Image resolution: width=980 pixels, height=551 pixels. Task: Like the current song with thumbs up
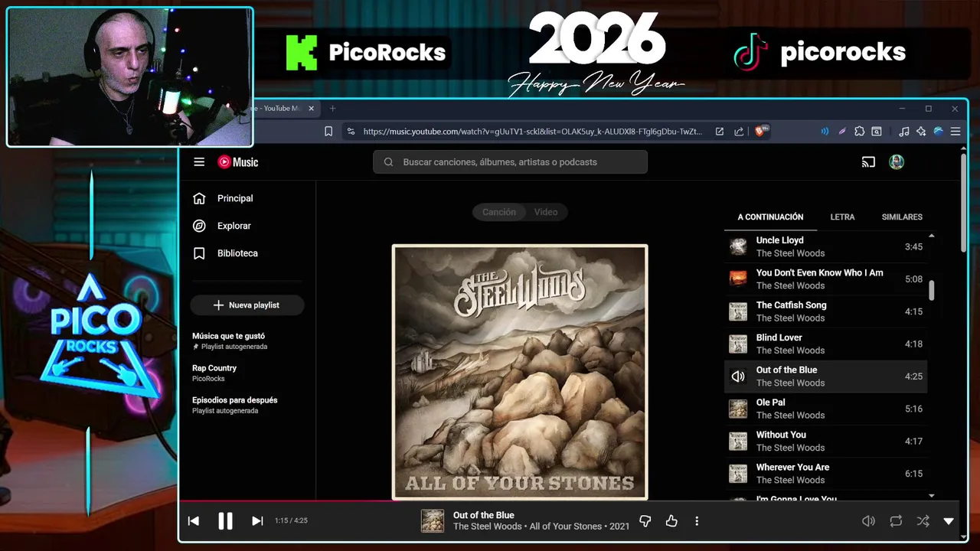click(671, 521)
